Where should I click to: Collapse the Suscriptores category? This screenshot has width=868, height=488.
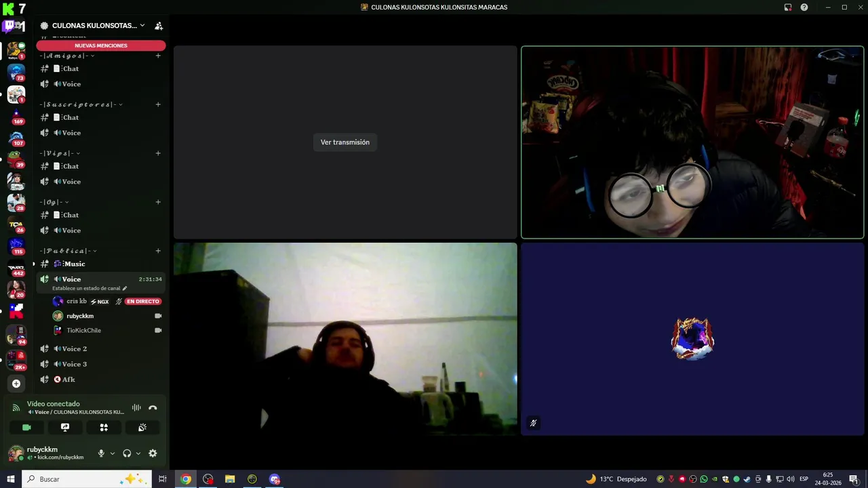pyautogui.click(x=81, y=104)
